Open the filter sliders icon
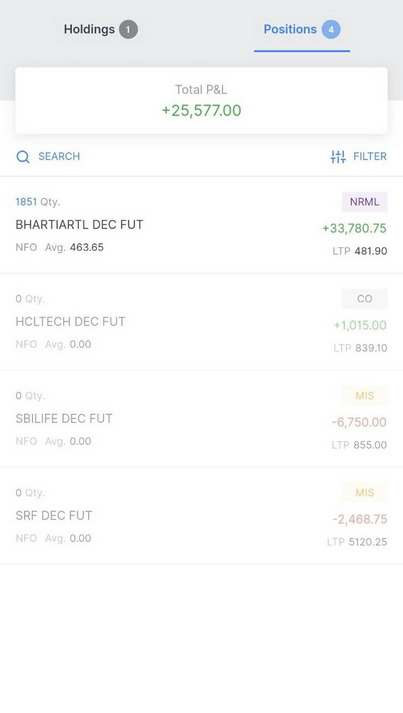The width and height of the screenshot is (403, 713). coord(338,156)
